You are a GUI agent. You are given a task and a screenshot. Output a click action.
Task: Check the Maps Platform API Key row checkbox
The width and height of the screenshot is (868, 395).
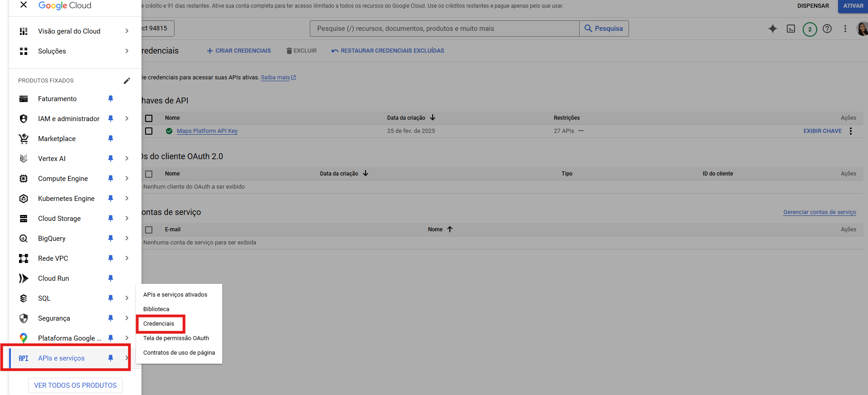(149, 131)
